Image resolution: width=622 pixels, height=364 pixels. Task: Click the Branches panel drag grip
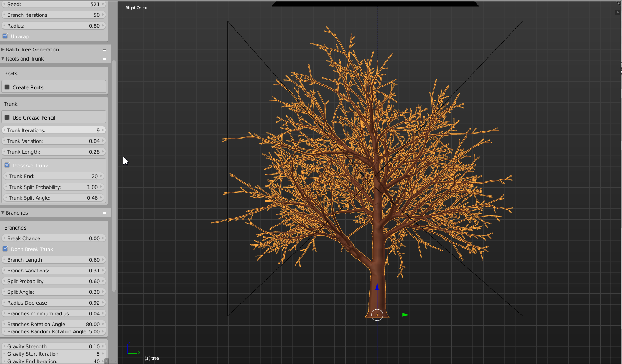pos(105,213)
